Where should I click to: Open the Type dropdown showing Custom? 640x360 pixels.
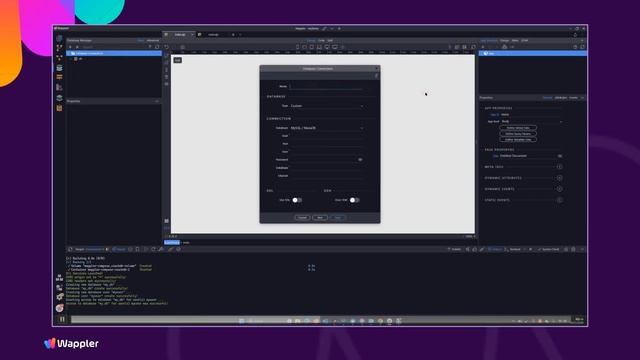pos(326,106)
